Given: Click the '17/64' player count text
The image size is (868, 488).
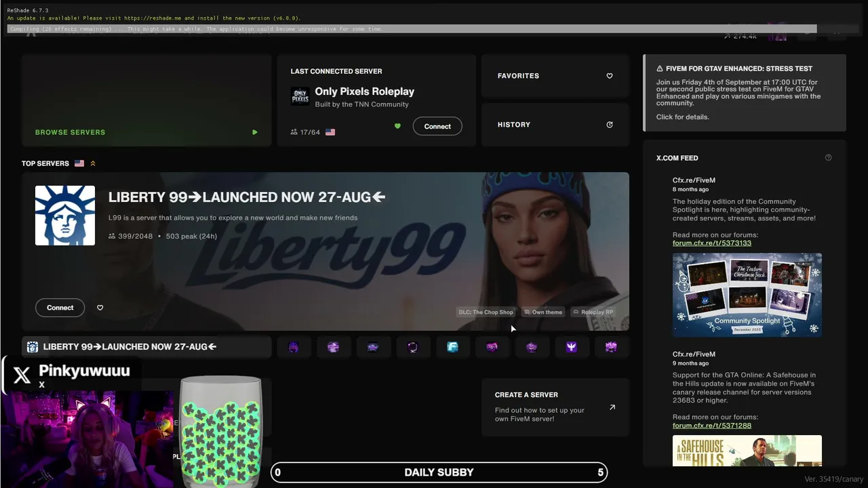Looking at the screenshot, I should (x=310, y=132).
